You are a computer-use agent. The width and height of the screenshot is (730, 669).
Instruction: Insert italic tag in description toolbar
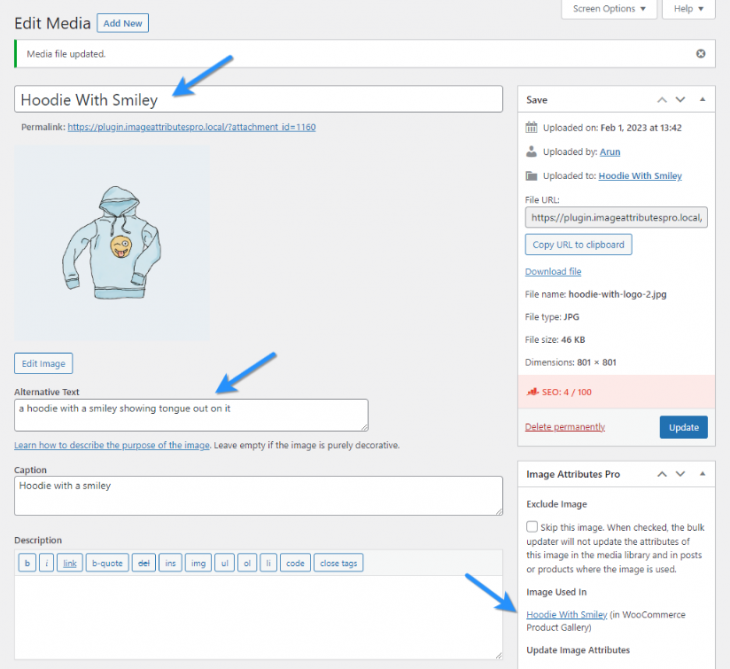[46, 563]
